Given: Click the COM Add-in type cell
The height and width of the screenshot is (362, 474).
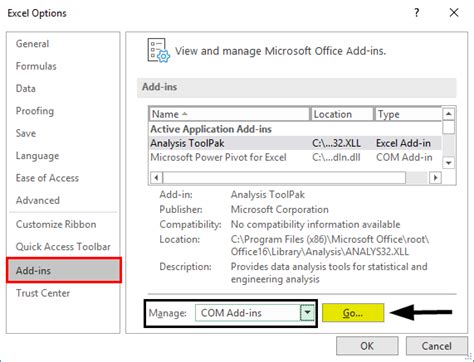Looking at the screenshot, I should [404, 157].
